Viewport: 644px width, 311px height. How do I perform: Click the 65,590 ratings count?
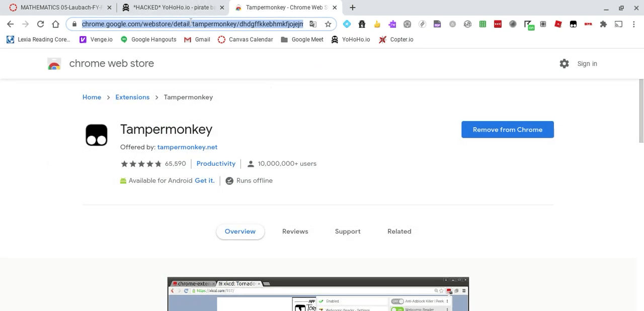175,164
